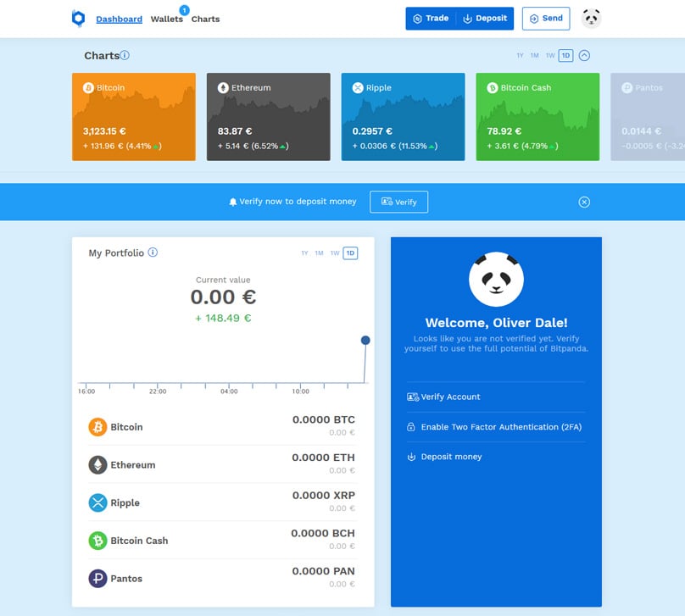Click the bell icon in the verify banner
685x616 pixels.
(x=233, y=202)
